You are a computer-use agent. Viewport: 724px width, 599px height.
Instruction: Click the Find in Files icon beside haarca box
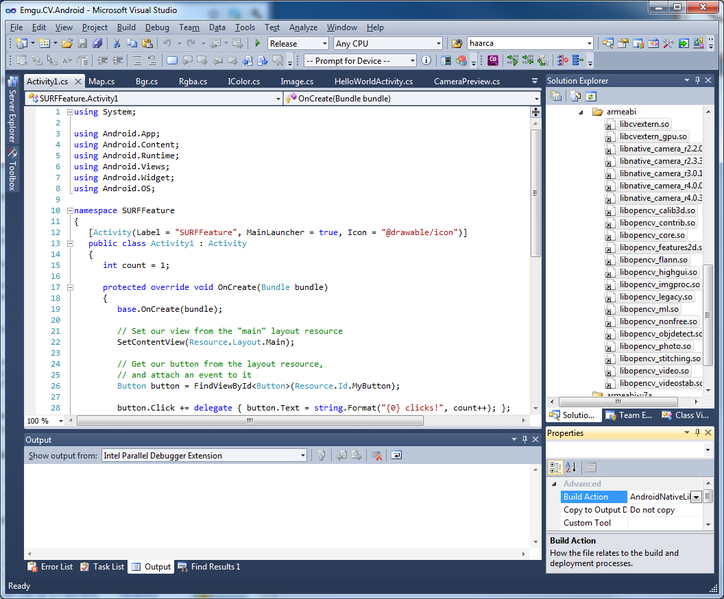(x=457, y=43)
